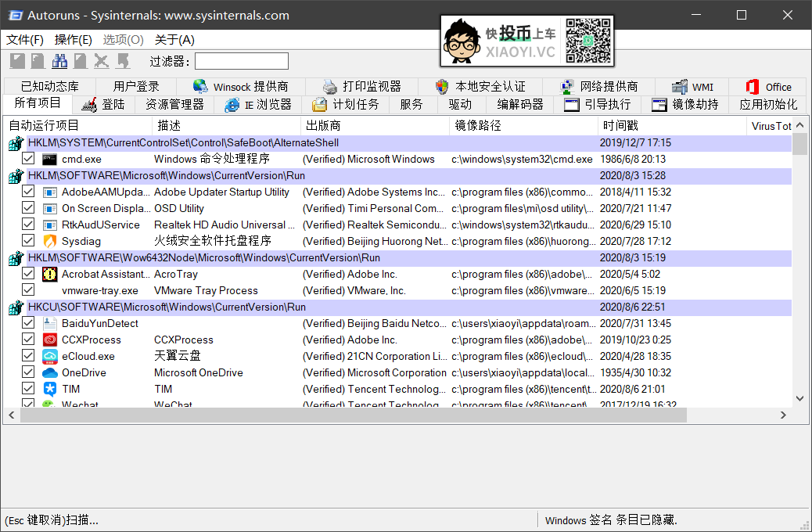This screenshot has height=532, width=812.
Task: Toggle the BaiduYunDetect checkbox
Action: tap(28, 323)
